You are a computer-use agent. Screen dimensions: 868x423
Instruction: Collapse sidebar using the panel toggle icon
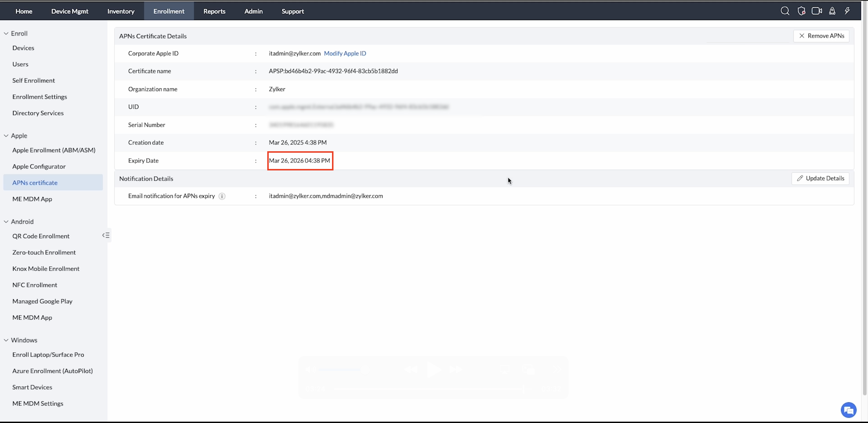[106, 235]
